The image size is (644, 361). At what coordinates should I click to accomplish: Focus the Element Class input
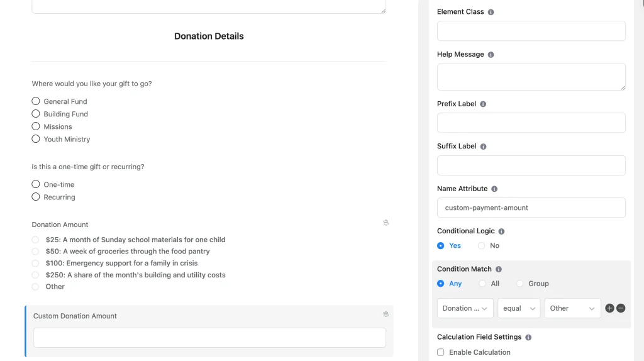pyautogui.click(x=531, y=31)
